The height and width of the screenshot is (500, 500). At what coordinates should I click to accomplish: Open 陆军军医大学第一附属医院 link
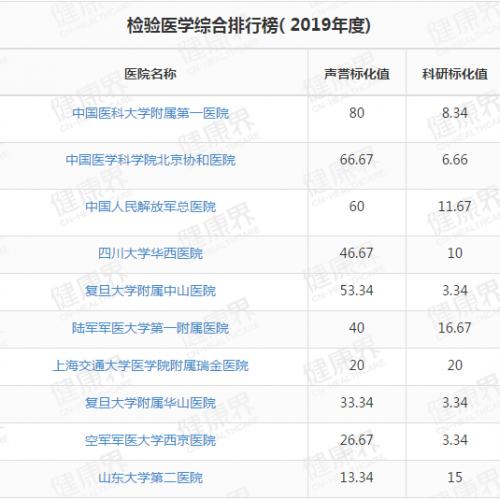click(x=151, y=328)
